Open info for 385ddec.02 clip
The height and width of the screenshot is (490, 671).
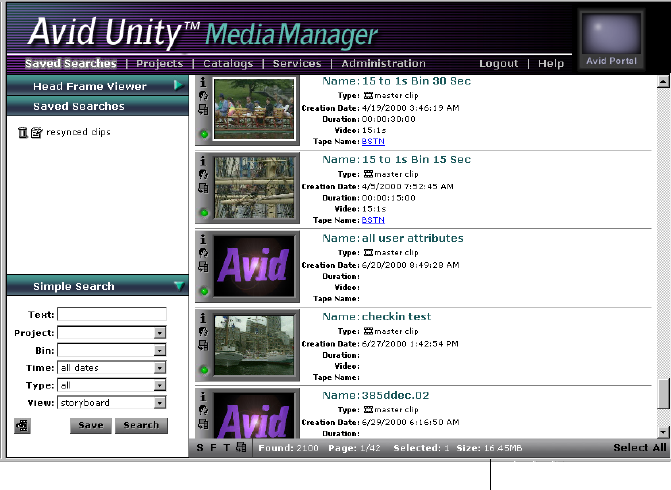tap(203, 396)
